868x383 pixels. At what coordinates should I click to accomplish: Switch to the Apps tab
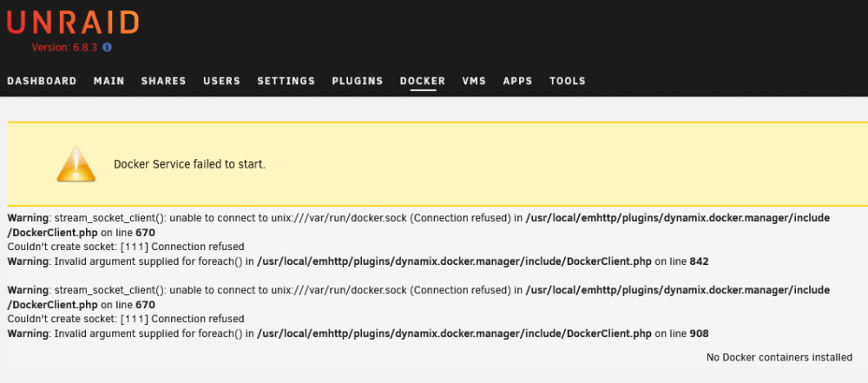point(517,81)
